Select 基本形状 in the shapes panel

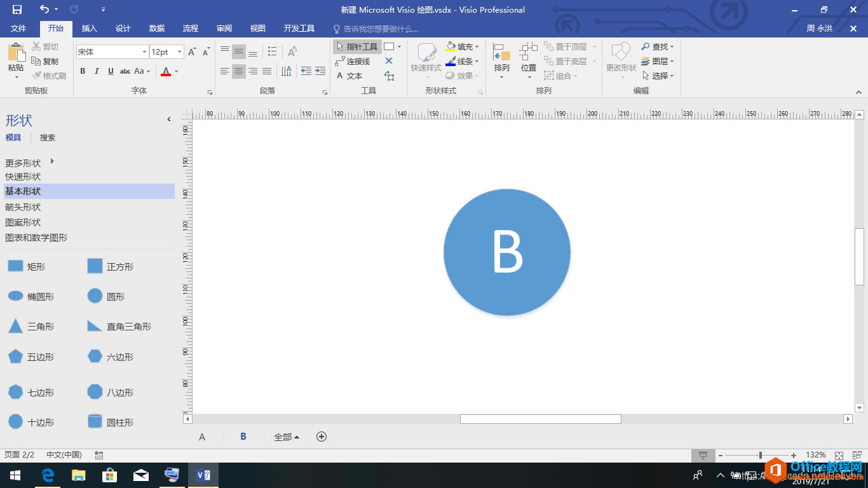click(22, 191)
